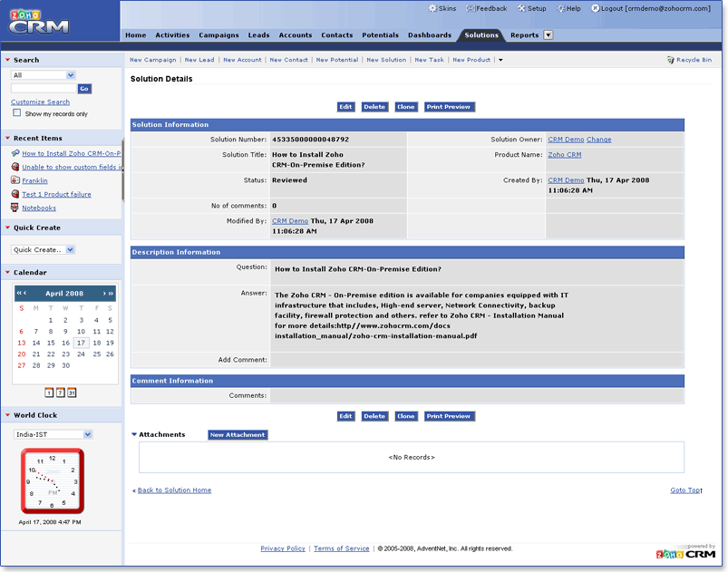Open the Recycle Bin

click(689, 60)
